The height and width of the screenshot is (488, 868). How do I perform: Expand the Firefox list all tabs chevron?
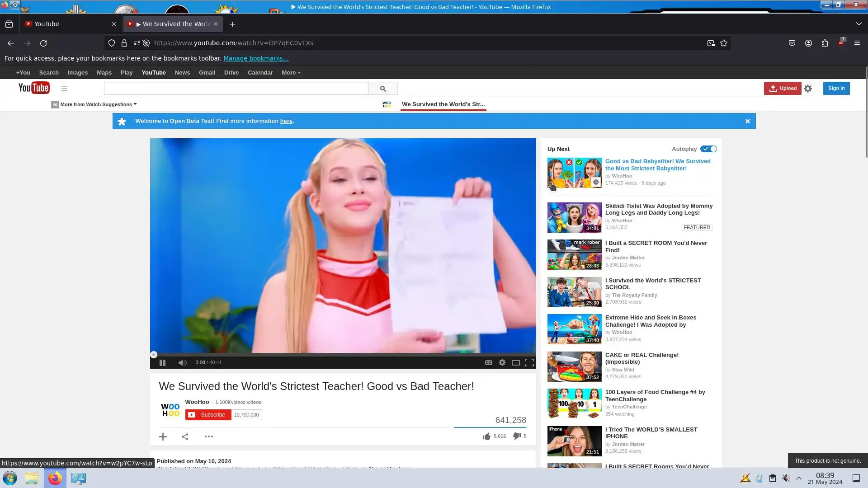click(859, 24)
